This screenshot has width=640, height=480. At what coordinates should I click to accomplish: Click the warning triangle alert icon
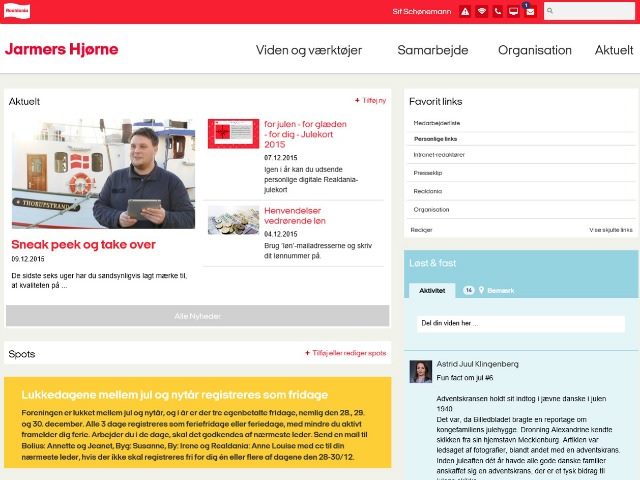pyautogui.click(x=465, y=12)
